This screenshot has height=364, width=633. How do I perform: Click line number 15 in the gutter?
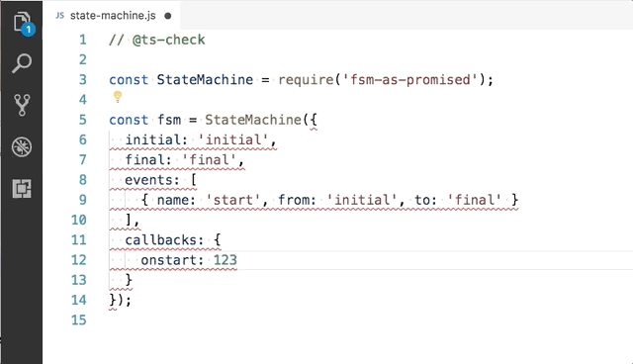tap(79, 320)
